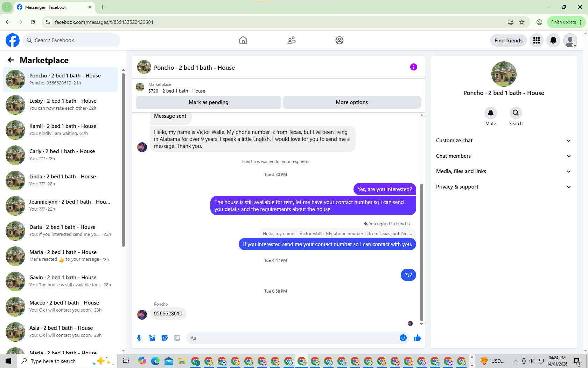Click the Search Facebook field
This screenshot has height=368, width=588.
pyautogui.click(x=71, y=40)
